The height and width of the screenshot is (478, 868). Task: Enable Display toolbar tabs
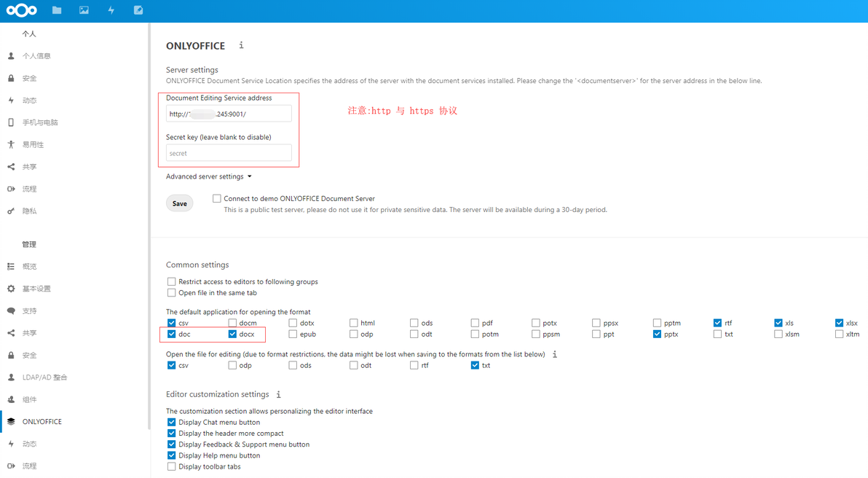coord(172,466)
